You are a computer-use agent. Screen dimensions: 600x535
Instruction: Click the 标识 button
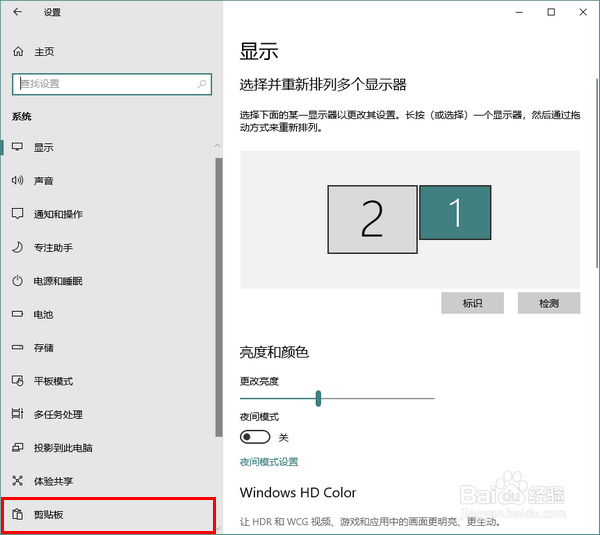[x=472, y=303]
